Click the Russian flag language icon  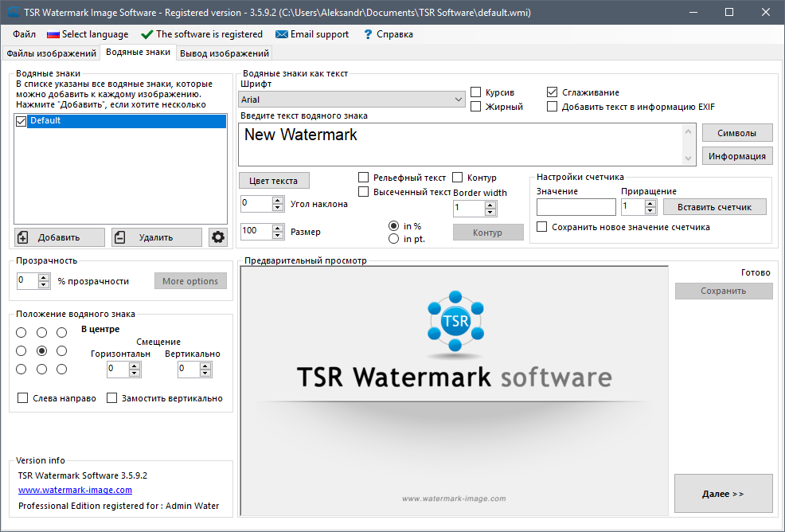click(53, 34)
